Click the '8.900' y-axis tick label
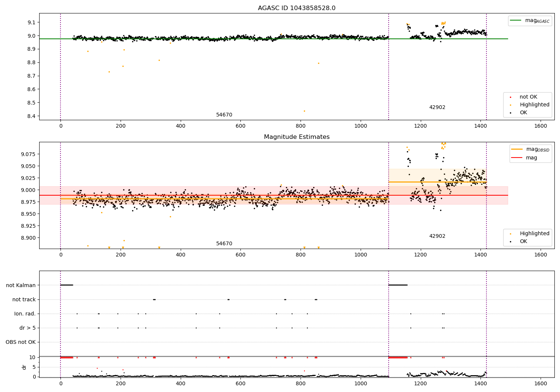This screenshot has height=392, width=560. point(29,238)
